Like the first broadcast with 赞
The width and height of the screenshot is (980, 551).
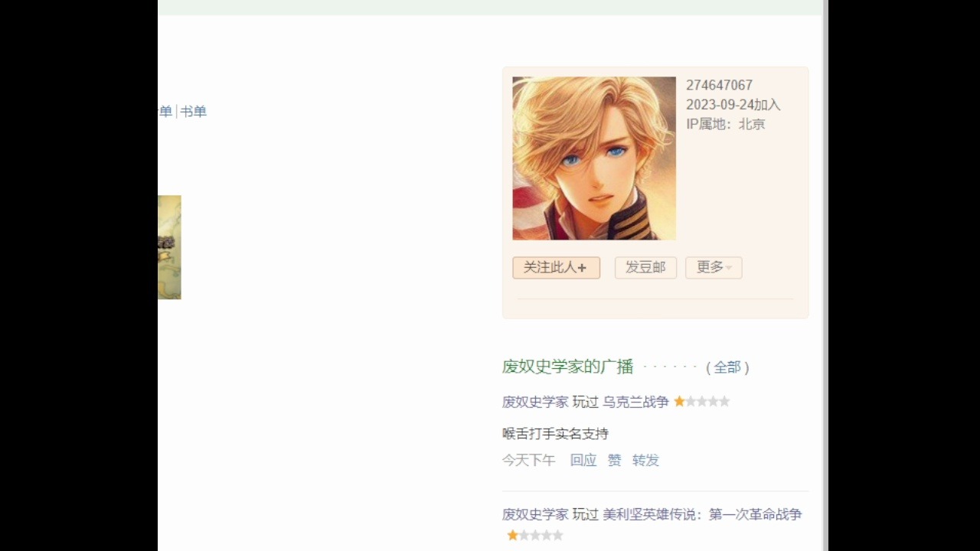pos(615,460)
